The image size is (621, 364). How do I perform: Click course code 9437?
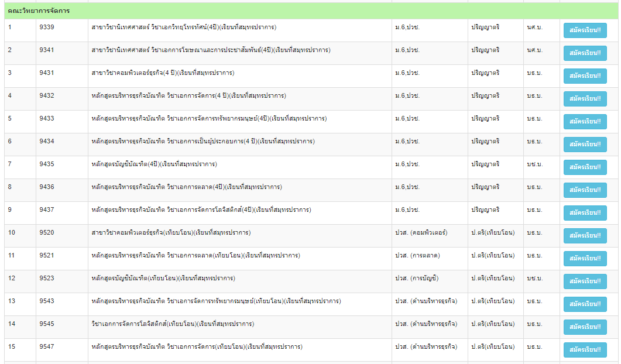tap(47, 210)
